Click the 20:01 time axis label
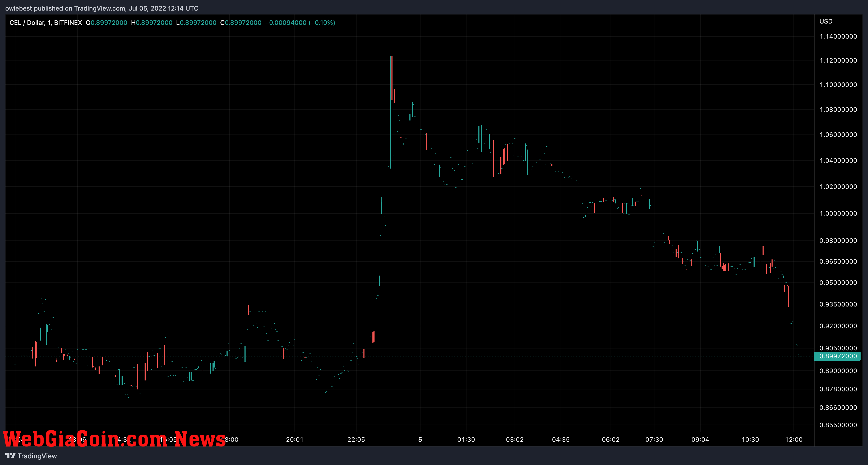Image resolution: width=868 pixels, height=465 pixels. pyautogui.click(x=294, y=439)
